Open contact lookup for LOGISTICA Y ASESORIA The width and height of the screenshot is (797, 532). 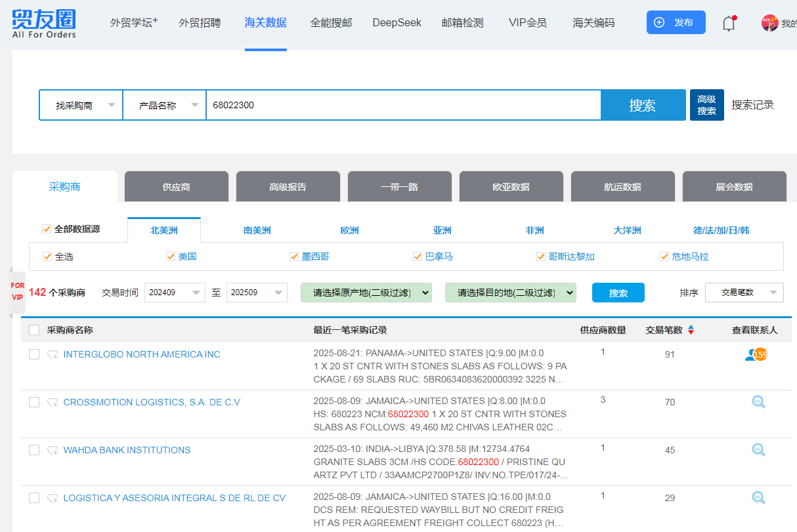pos(758,498)
